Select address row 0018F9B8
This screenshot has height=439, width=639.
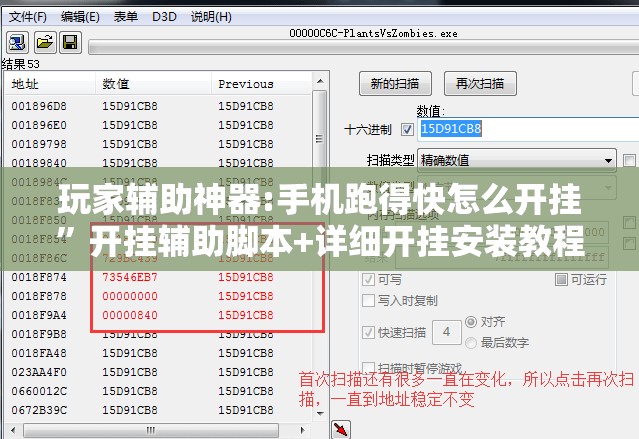pyautogui.click(x=158, y=334)
